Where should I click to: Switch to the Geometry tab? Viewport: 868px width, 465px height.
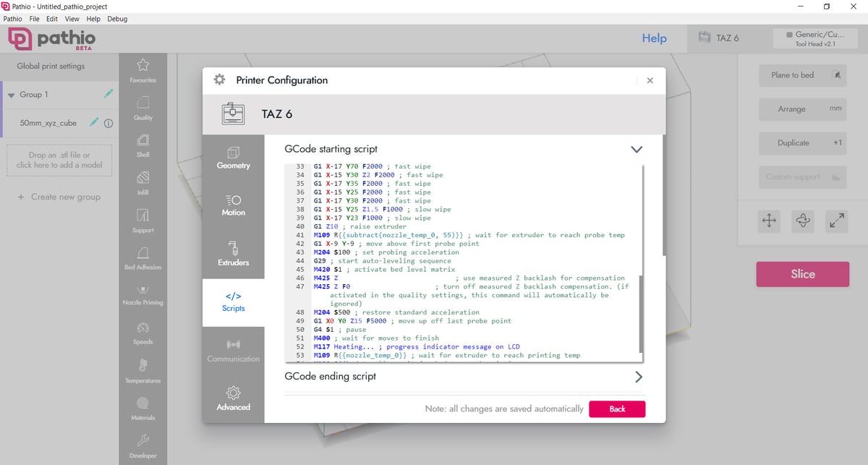233,158
